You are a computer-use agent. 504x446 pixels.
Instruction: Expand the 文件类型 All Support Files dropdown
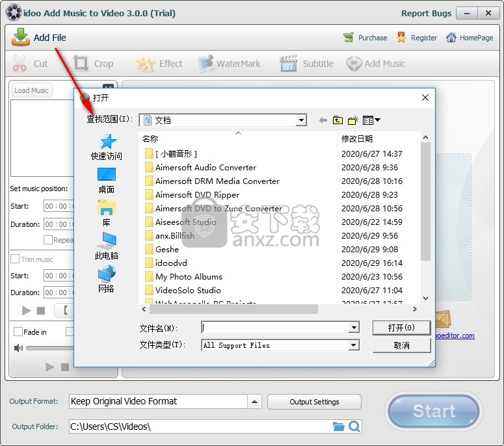(x=354, y=345)
